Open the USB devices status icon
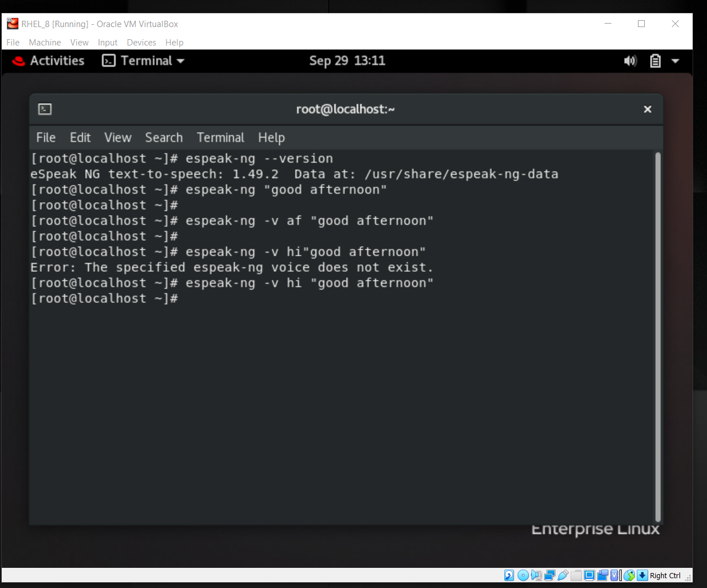This screenshot has height=588, width=707. tap(562, 575)
